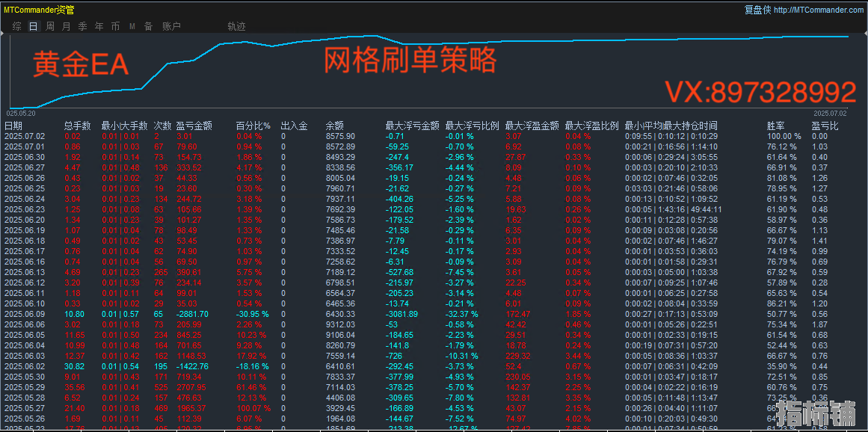Viewport: 868px width, 432px height.
Task: Select the 年 yearly tab
Action: click(x=99, y=26)
